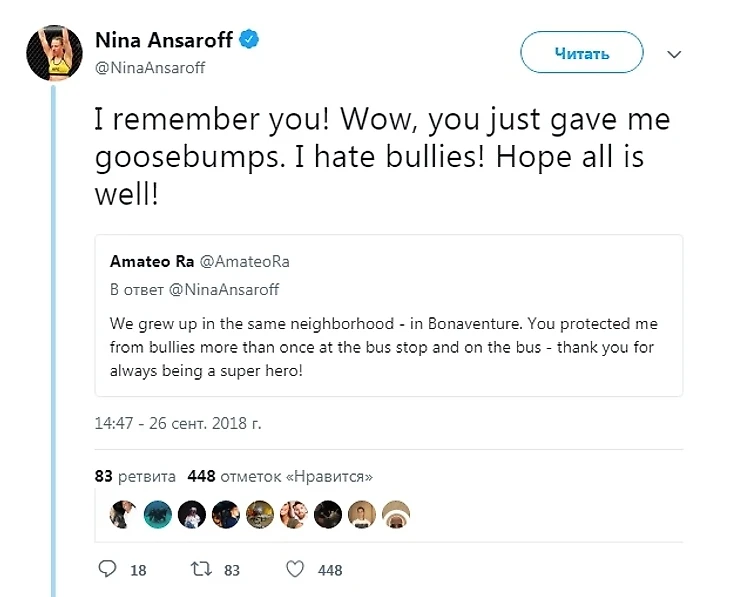Open the Nina Ansaroff display name link
Viewport: 730px width, 597px height.
coord(164,40)
